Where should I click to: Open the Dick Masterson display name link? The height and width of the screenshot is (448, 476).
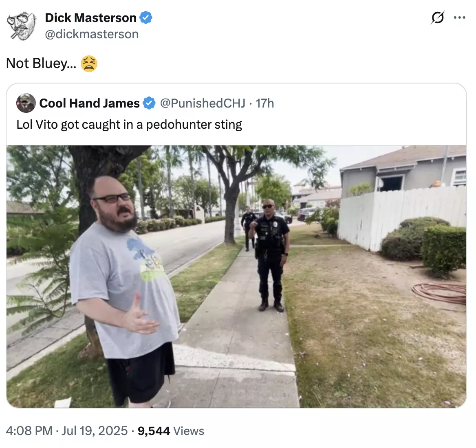[x=90, y=18]
